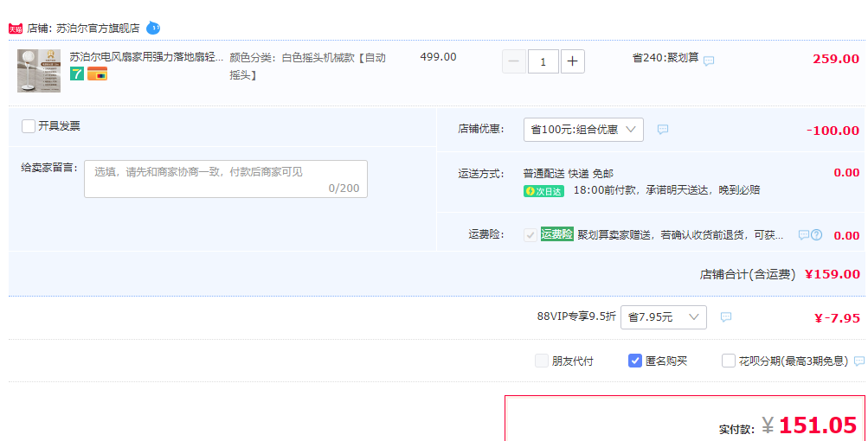Viewport: 868px width, 441px height.
Task: Open the blue Wangwang chat icon
Action: click(x=153, y=28)
